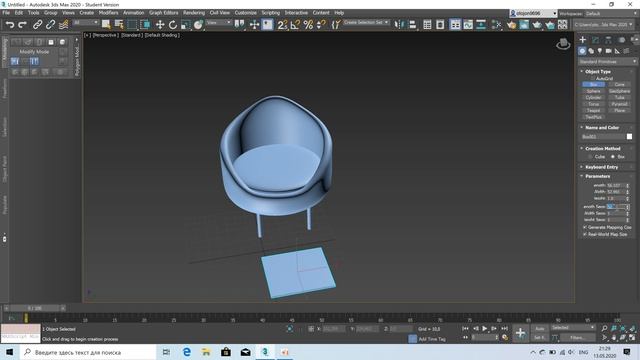Enable the AutoGrid checkbox
This screenshot has height=360, width=640.
(x=593, y=78)
